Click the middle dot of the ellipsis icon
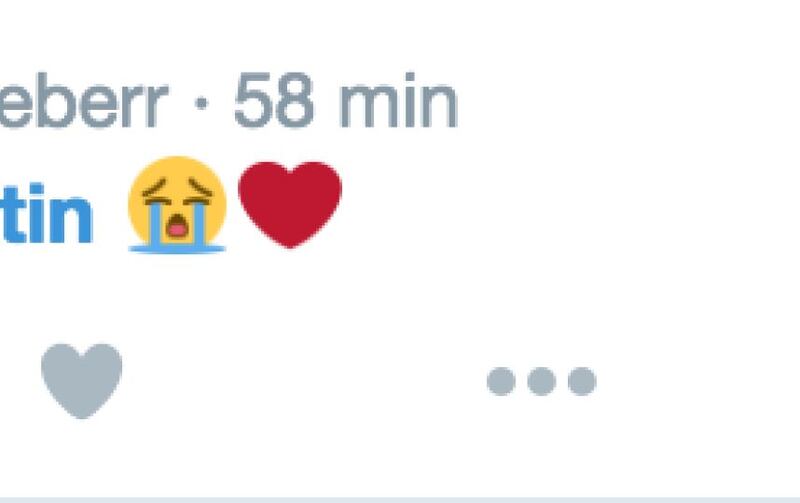 541,381
